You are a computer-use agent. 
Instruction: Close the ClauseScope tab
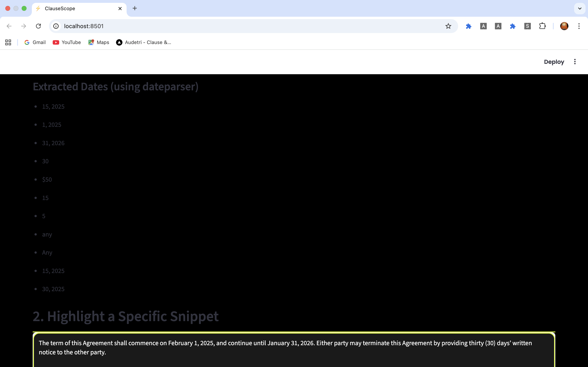click(120, 9)
